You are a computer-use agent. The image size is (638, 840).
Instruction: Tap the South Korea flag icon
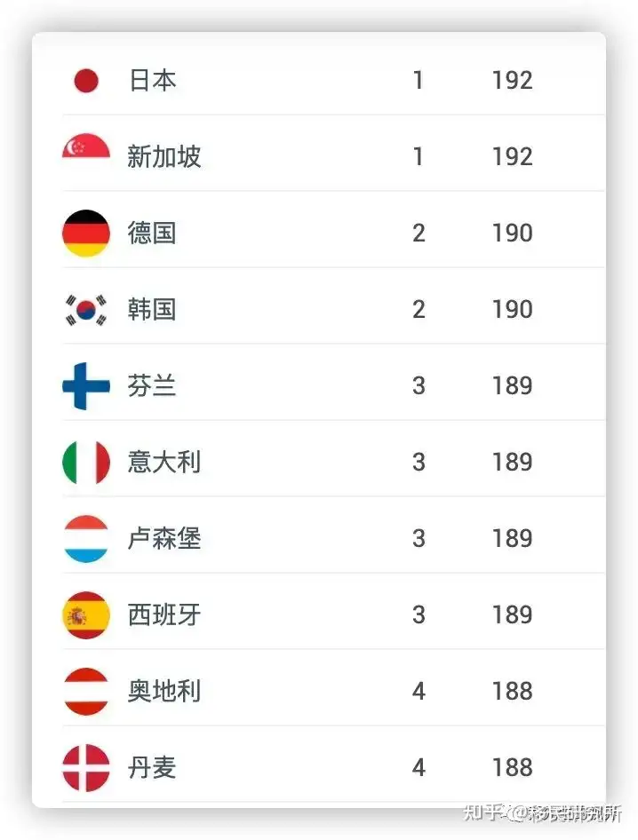pyautogui.click(x=86, y=310)
